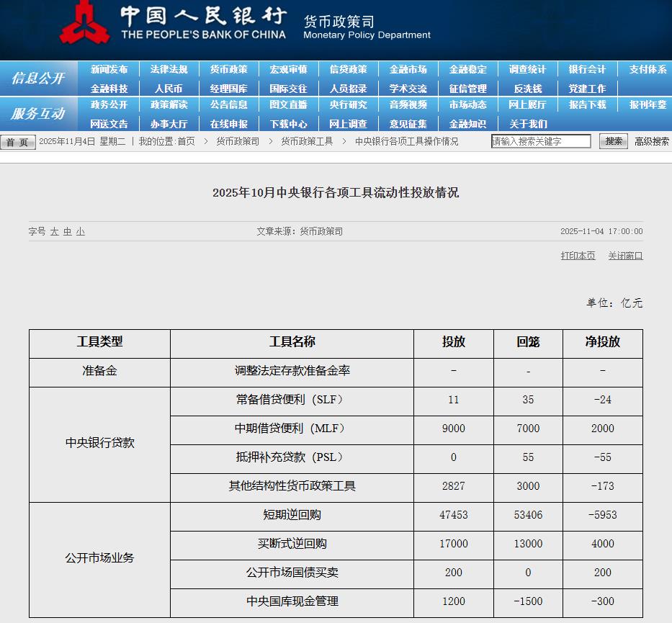Open the 服务互动 sidebar section
Viewport: 672px width, 623px height.
click(39, 115)
